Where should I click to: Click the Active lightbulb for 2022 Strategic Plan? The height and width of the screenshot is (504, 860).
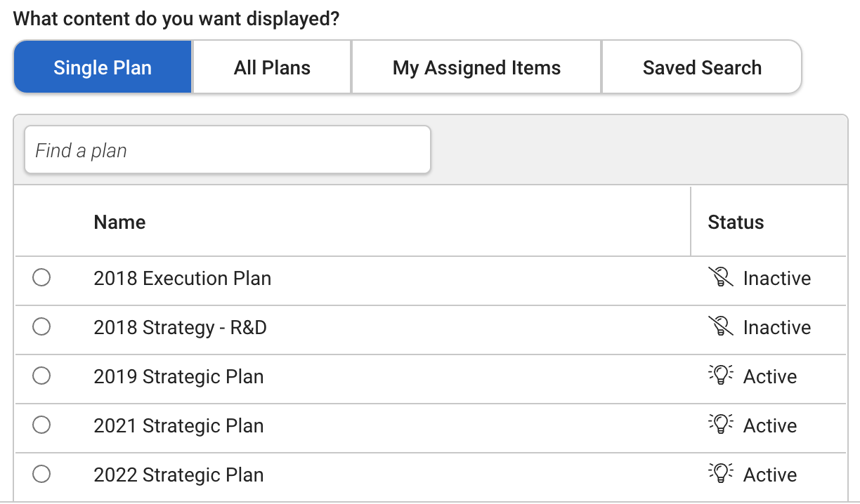720,475
